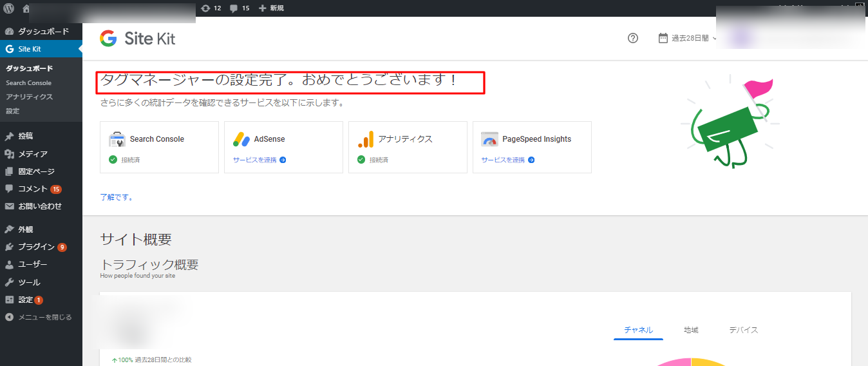
Task: Click the comment bubble icon next to コメント
Action: point(9,189)
